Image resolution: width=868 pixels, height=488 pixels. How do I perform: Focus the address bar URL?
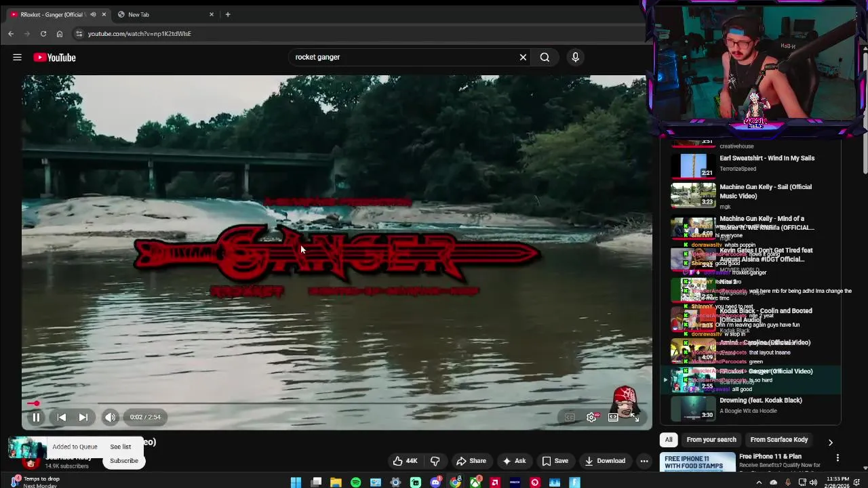coord(140,34)
